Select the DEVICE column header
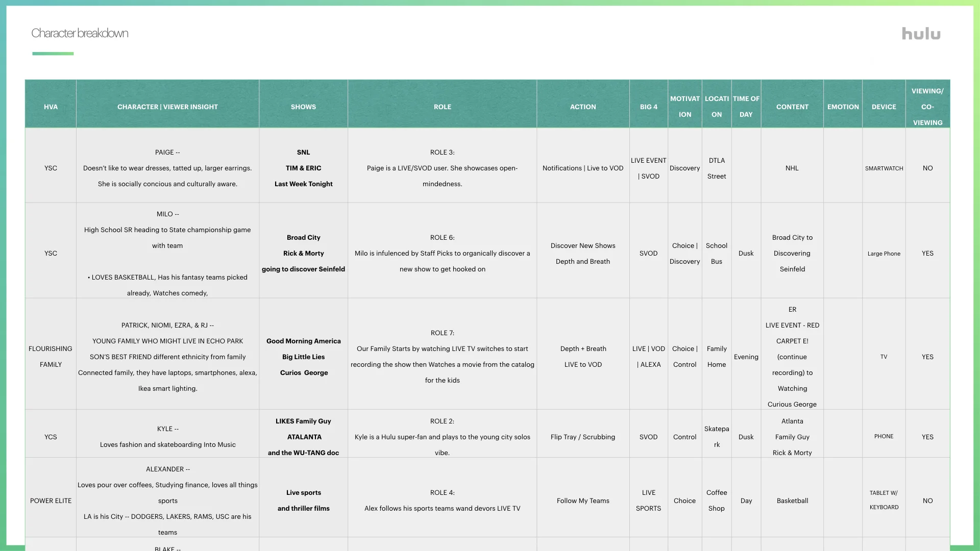Screen dimensions: 980x551 coord(884,107)
